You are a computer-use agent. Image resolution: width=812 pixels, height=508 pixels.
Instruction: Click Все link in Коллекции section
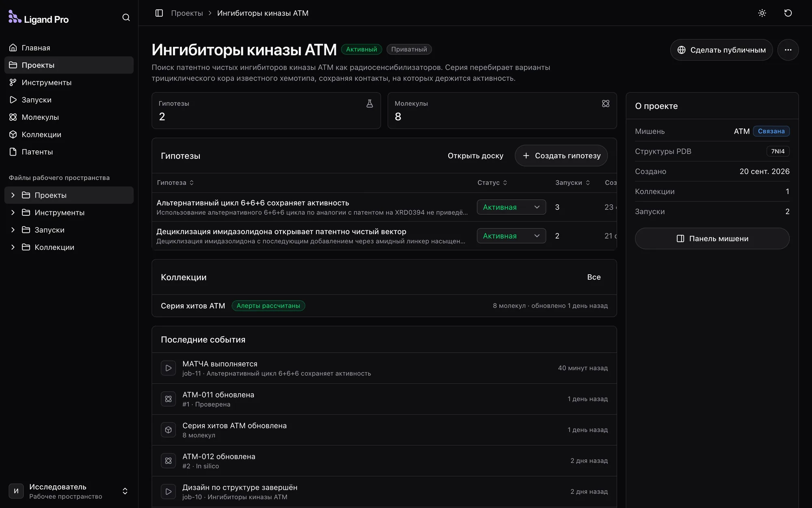[594, 277]
